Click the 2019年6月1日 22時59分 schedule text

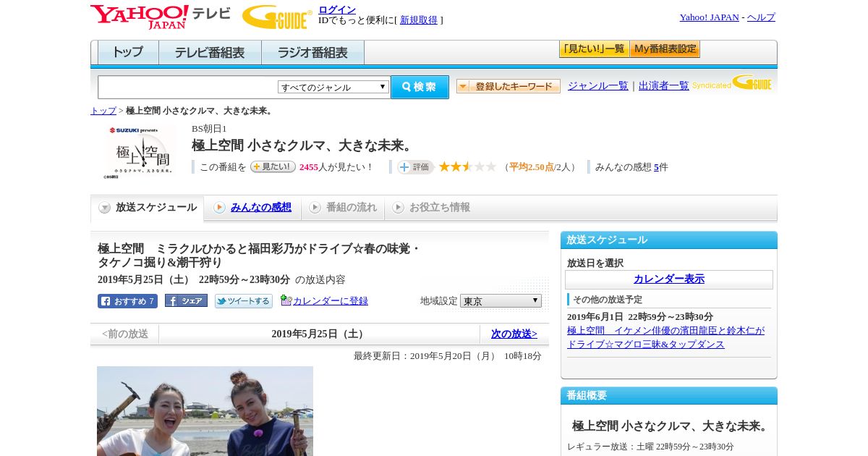pos(640,317)
